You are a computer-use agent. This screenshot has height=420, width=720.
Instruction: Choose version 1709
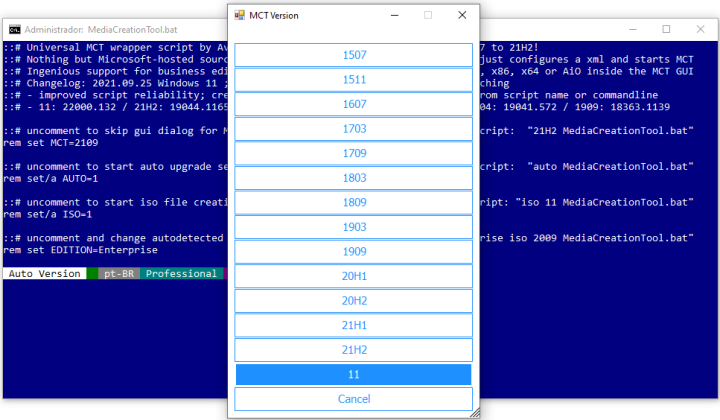coord(354,153)
